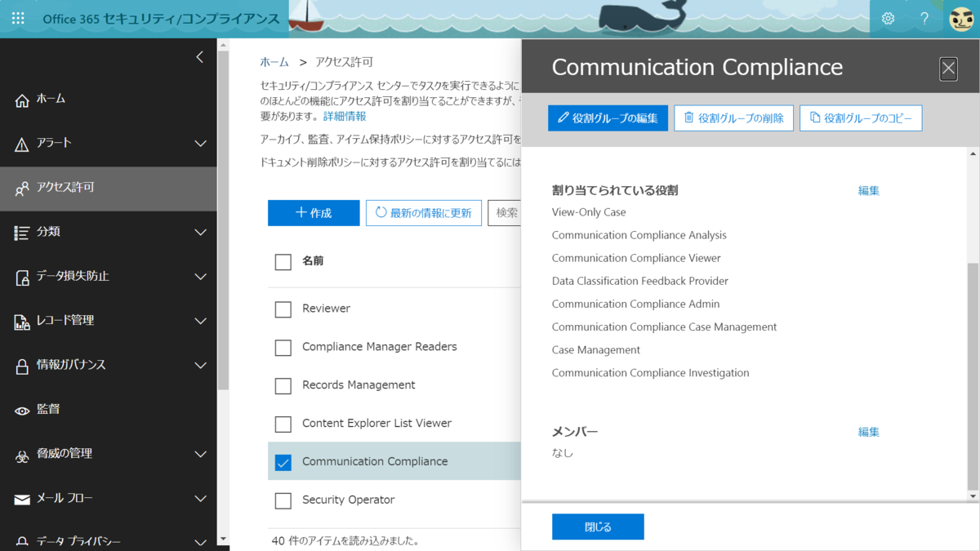Viewport: 980px width, 551px height.
Task: Click the 役割グループの編集 button
Action: pyautogui.click(x=608, y=118)
